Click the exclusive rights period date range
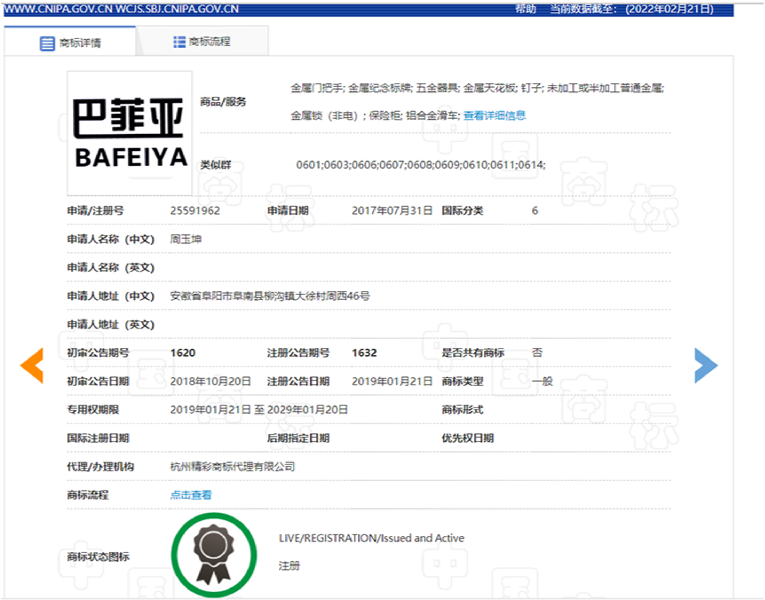The image size is (765, 600). [x=259, y=410]
